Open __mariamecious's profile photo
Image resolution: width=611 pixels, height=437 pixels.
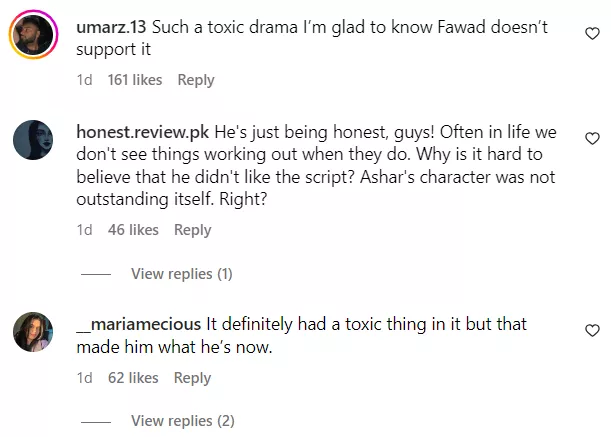coord(32,332)
